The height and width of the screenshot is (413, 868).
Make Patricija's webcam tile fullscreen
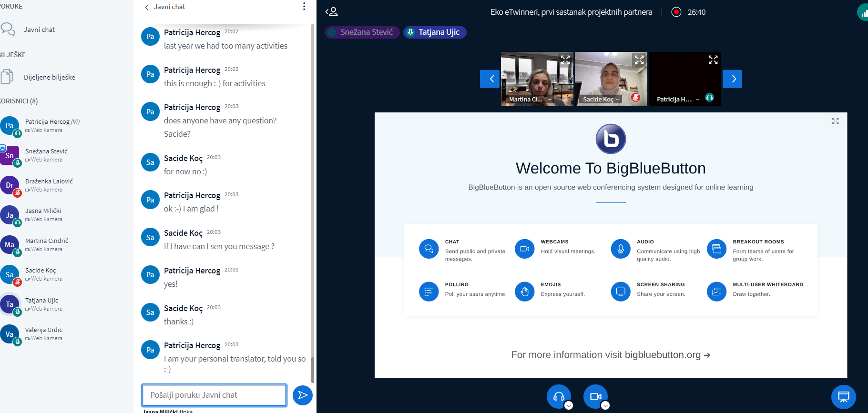713,60
